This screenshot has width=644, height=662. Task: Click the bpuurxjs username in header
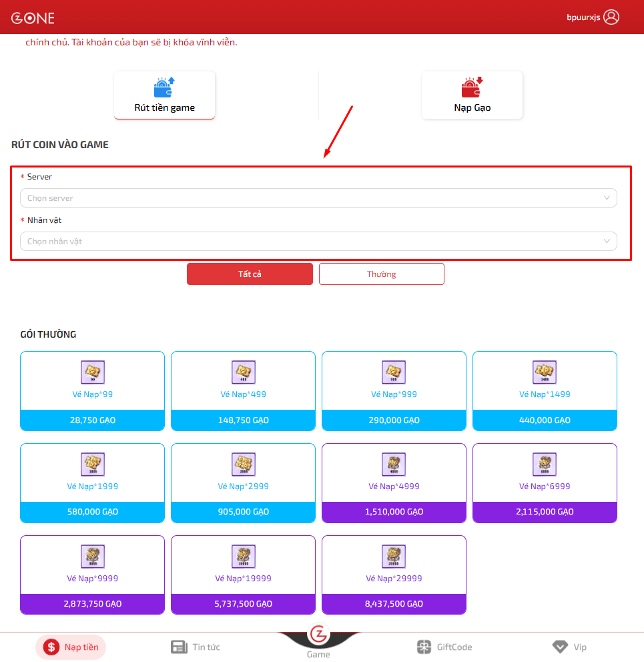[583, 18]
